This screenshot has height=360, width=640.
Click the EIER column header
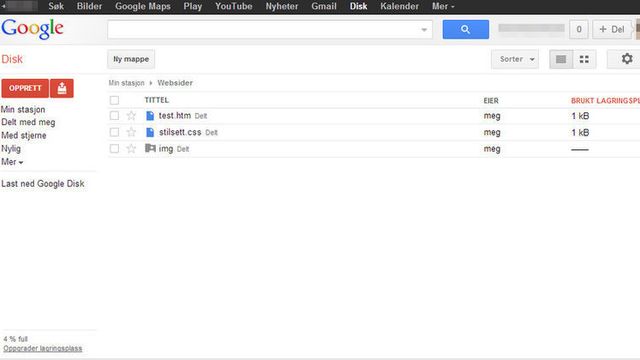(x=491, y=100)
